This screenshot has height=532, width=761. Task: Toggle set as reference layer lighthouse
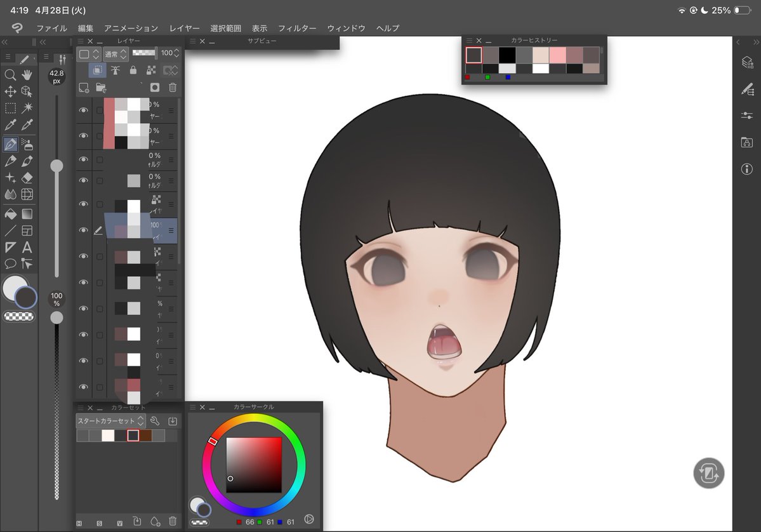115,70
